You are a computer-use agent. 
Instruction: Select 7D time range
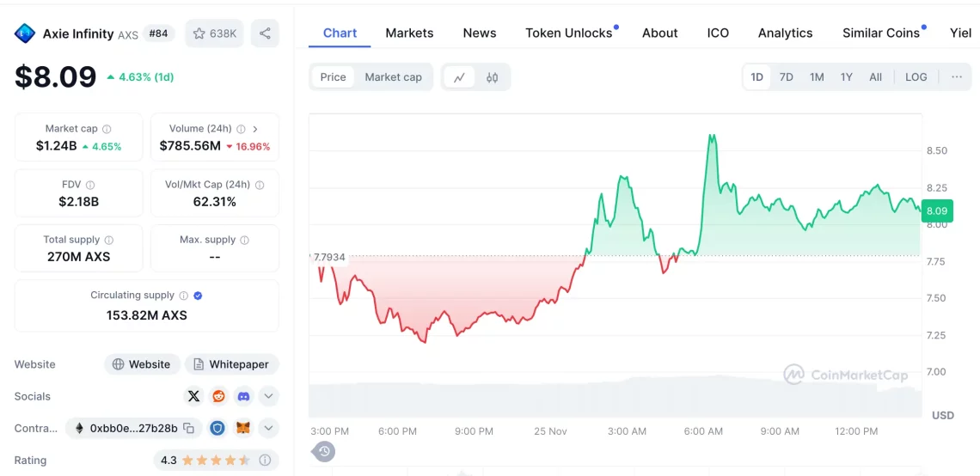[787, 77]
